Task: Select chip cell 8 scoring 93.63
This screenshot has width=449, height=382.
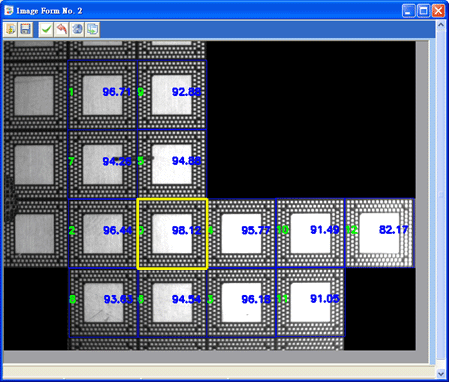Action: [103, 303]
